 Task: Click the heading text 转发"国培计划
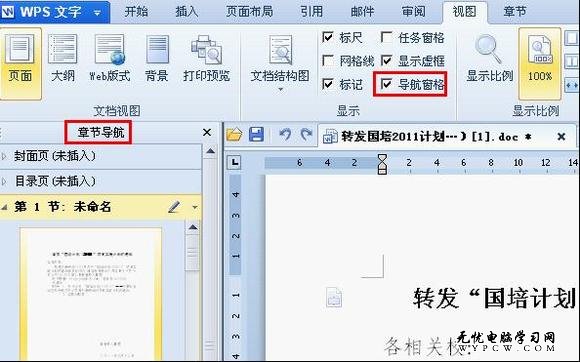click(x=494, y=298)
